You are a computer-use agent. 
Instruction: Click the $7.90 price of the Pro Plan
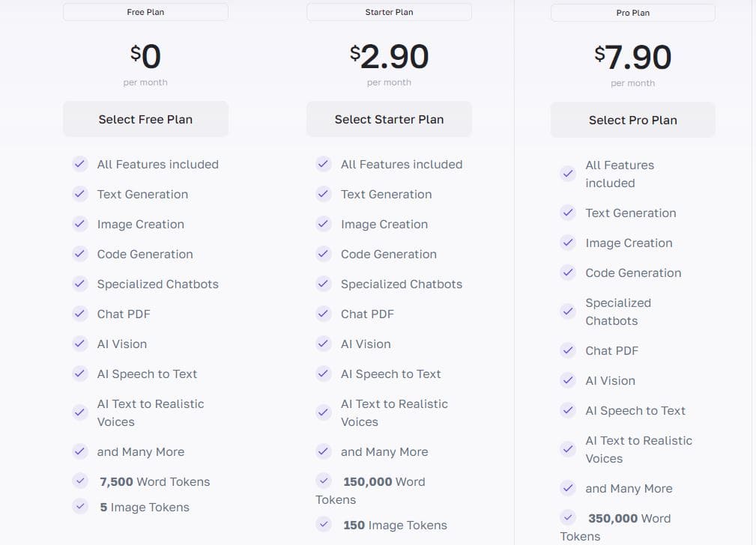click(x=632, y=55)
